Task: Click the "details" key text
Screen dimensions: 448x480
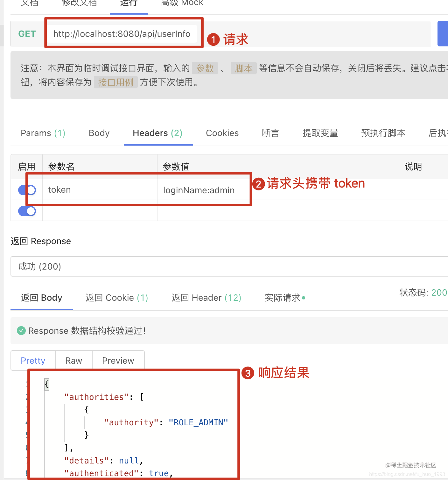Action: click(x=87, y=461)
